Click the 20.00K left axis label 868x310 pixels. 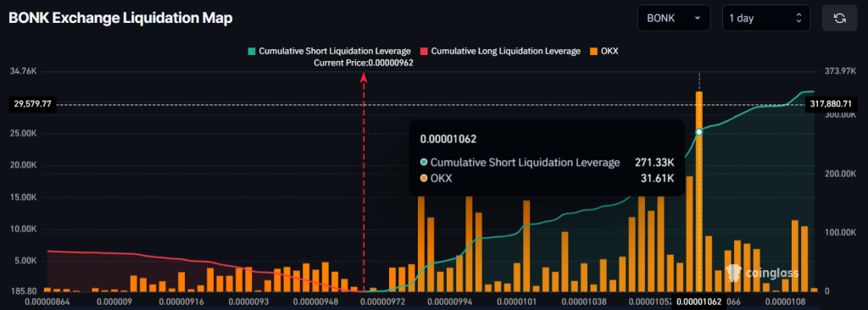pyautogui.click(x=23, y=166)
